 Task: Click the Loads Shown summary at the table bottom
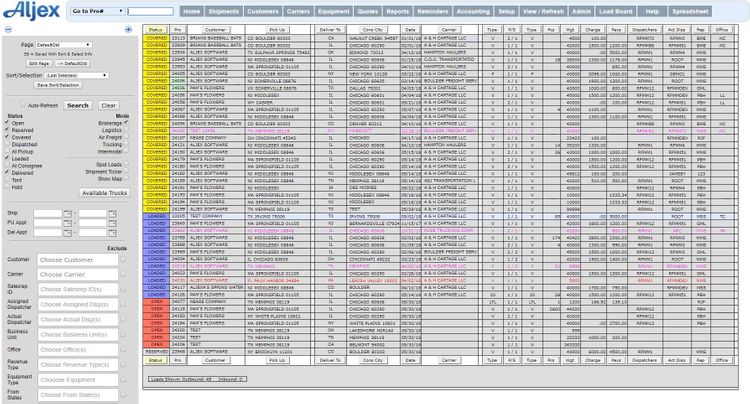(197, 379)
